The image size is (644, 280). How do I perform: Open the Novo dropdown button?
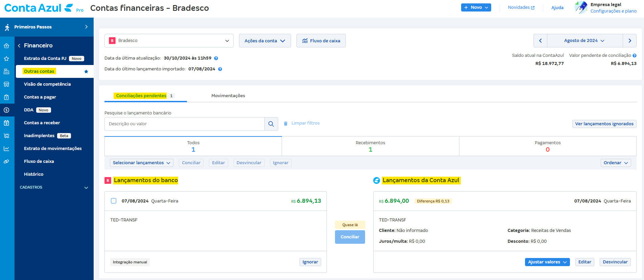click(476, 7)
